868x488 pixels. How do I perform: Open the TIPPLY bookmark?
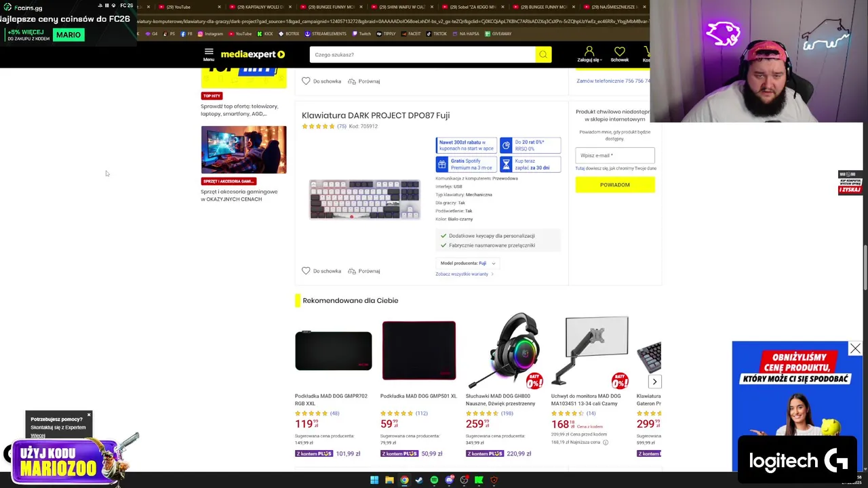coord(386,33)
